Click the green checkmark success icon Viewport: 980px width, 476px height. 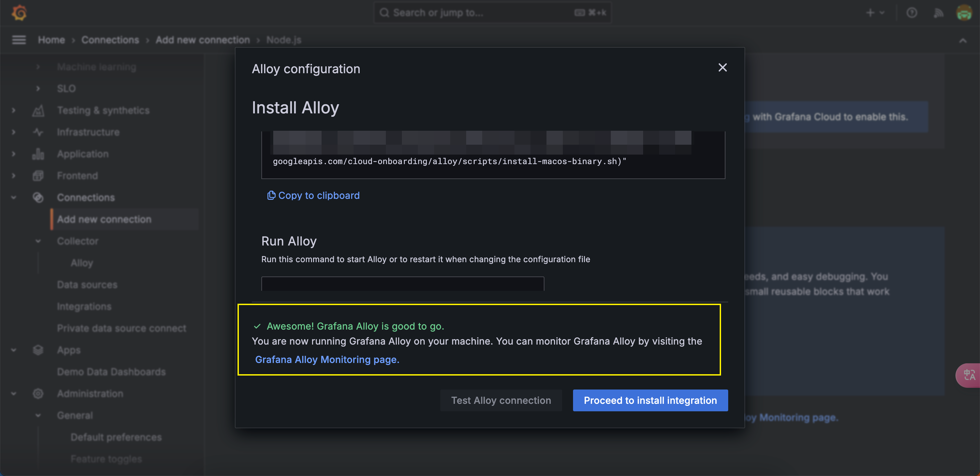257,326
